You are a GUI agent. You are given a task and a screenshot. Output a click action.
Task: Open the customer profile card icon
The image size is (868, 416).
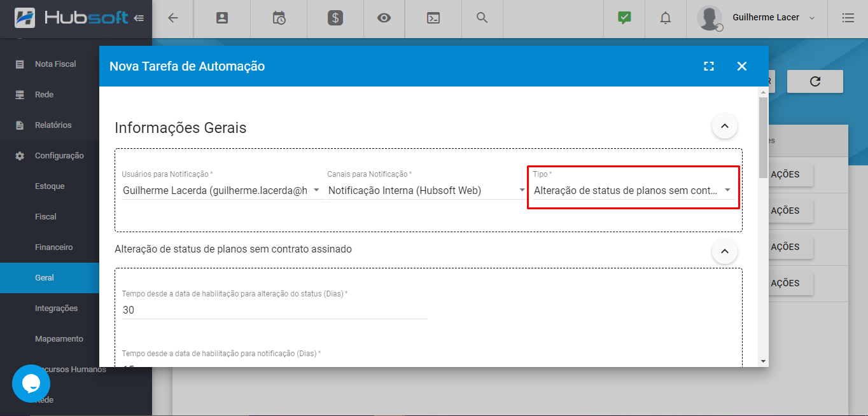[x=222, y=18]
